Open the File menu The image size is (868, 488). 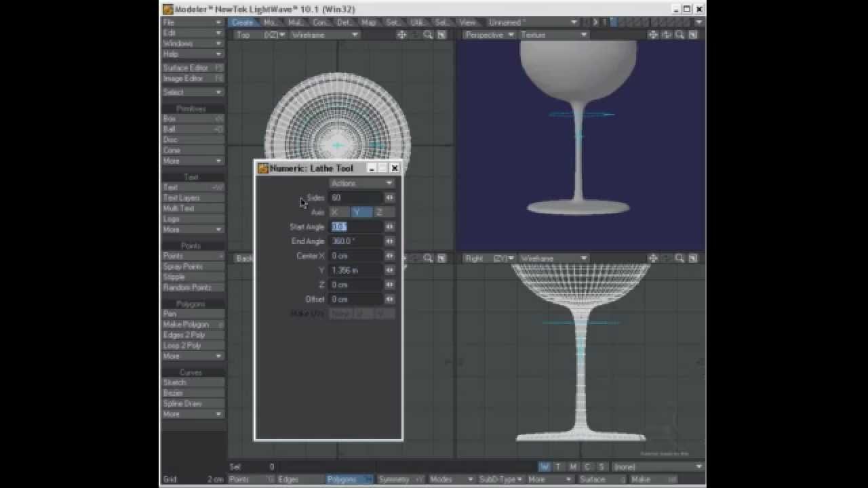pyautogui.click(x=193, y=22)
